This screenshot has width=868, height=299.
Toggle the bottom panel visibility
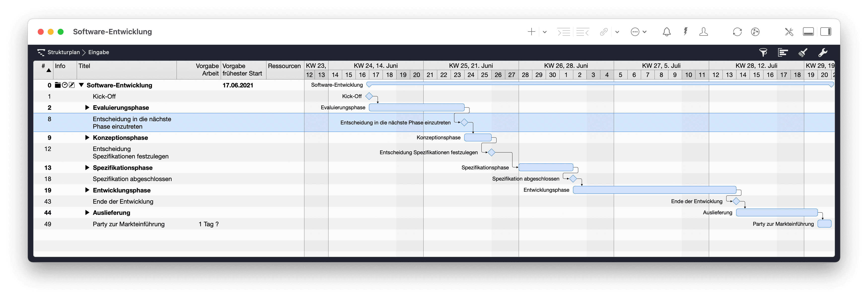[808, 32]
